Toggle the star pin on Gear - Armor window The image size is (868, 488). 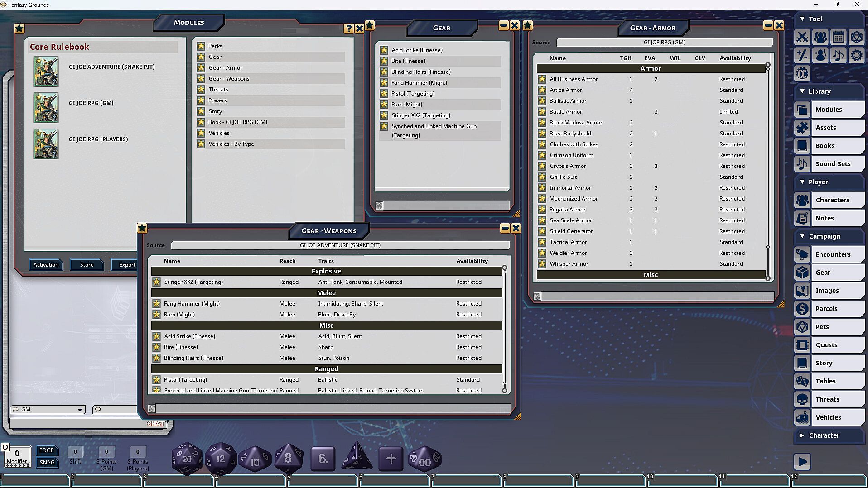coord(527,25)
